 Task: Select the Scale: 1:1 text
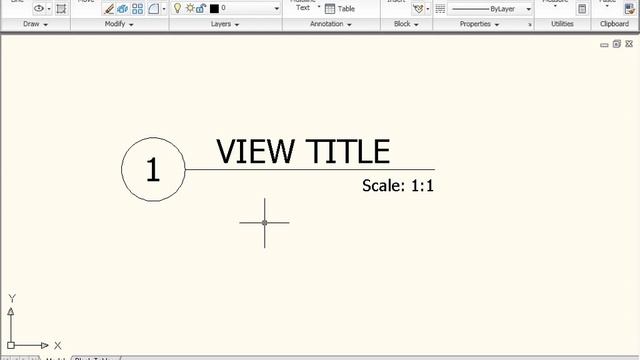398,186
